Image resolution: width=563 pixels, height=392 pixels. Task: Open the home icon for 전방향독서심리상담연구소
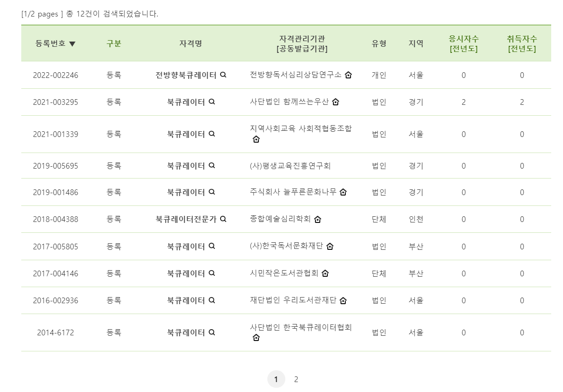348,75
